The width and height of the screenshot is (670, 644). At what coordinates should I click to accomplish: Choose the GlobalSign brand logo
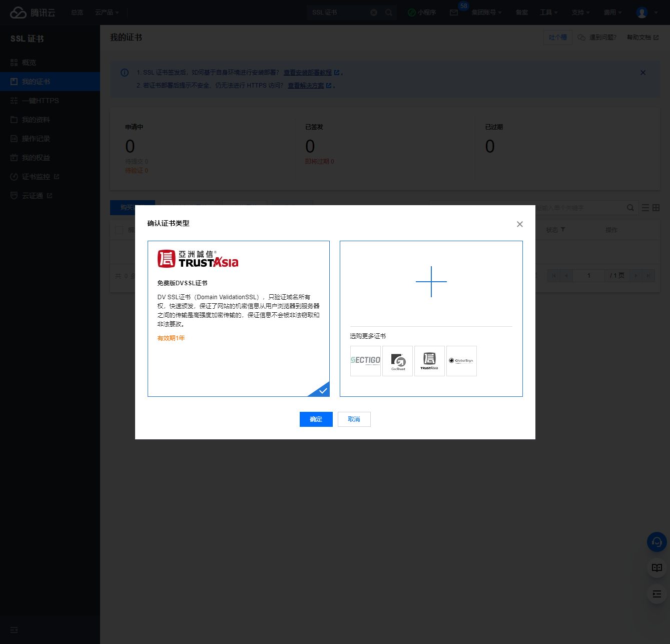coord(461,361)
